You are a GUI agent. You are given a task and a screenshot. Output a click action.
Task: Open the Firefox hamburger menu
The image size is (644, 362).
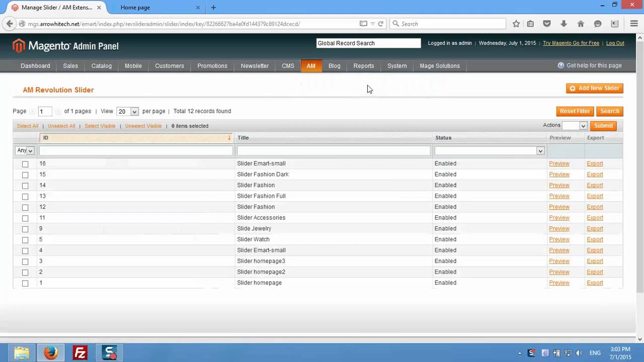click(x=634, y=24)
